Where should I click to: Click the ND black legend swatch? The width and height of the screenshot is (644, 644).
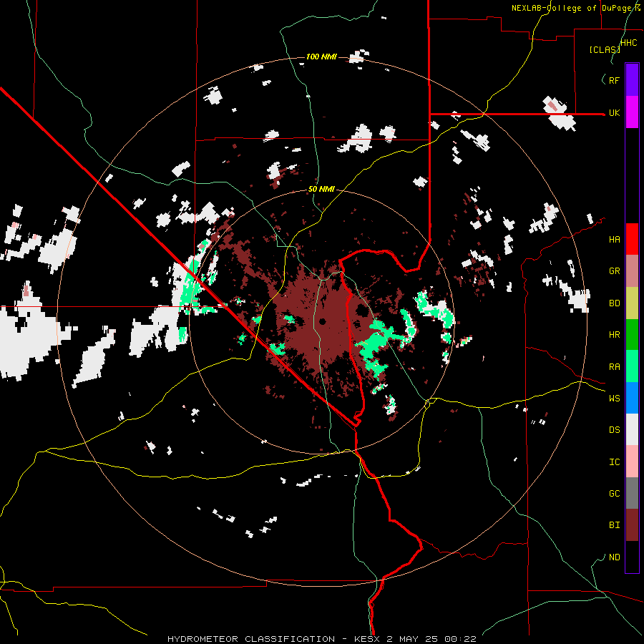(632, 557)
